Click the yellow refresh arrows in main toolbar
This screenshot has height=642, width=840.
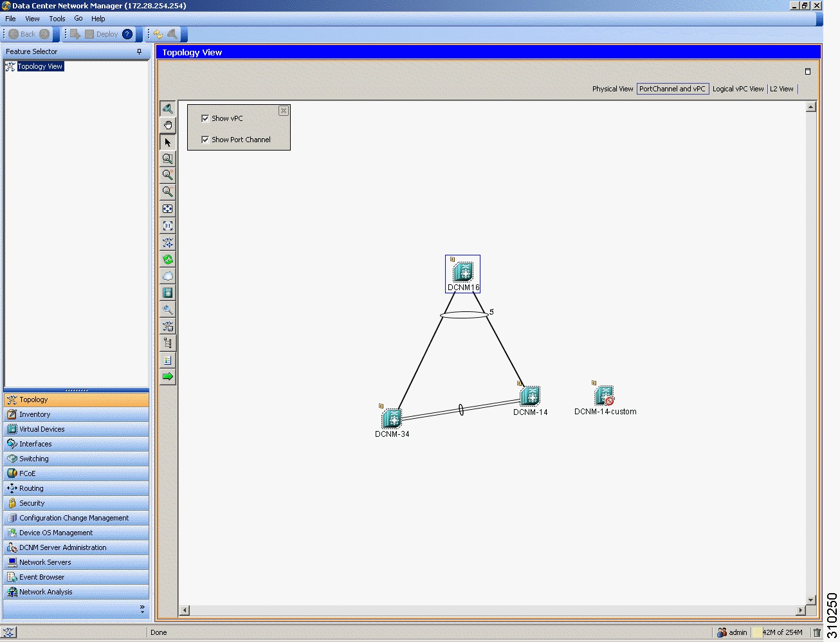[158, 34]
